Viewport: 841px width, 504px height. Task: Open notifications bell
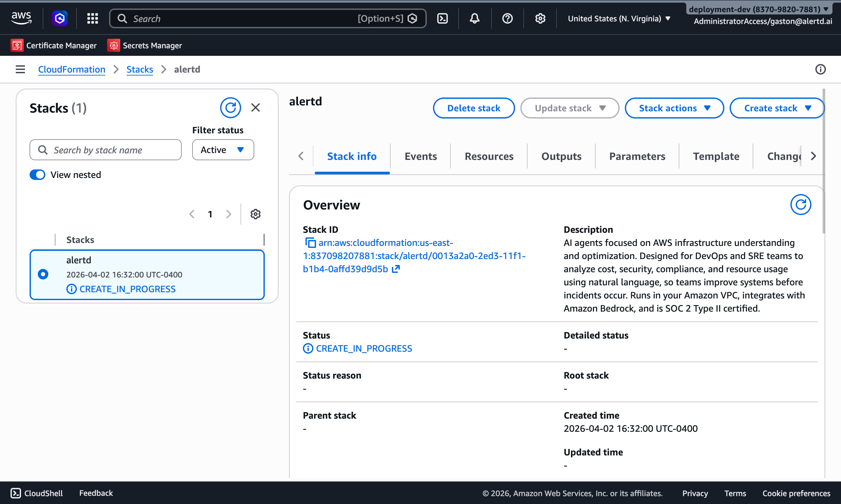click(x=475, y=18)
